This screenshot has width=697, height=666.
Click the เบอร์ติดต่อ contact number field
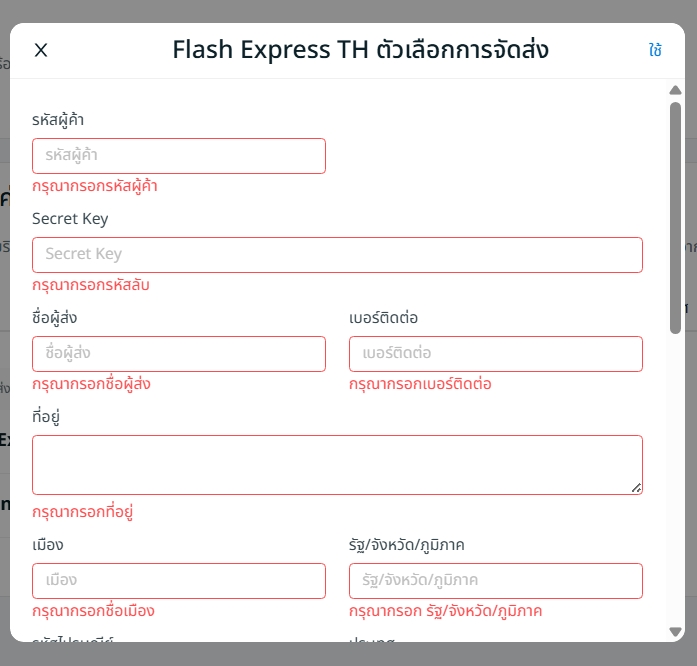[x=495, y=354]
